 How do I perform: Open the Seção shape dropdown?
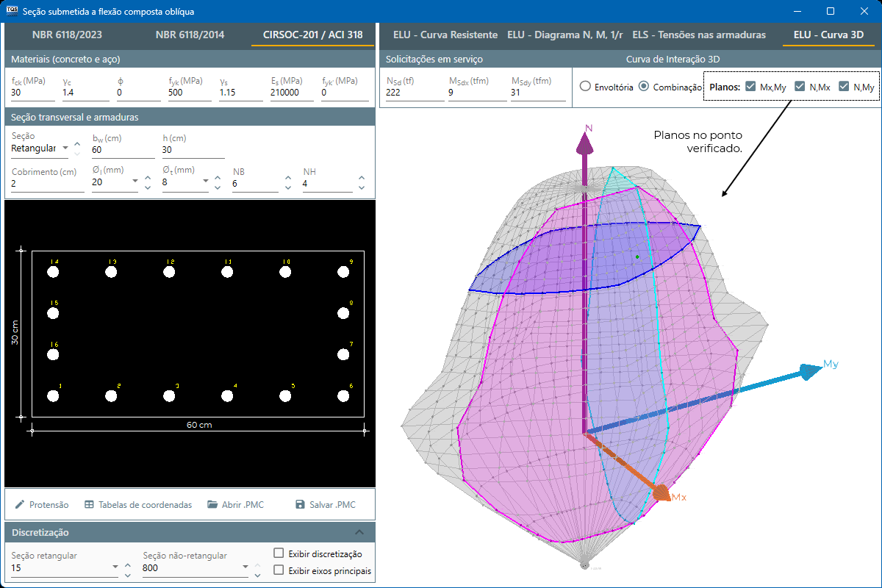coord(65,148)
